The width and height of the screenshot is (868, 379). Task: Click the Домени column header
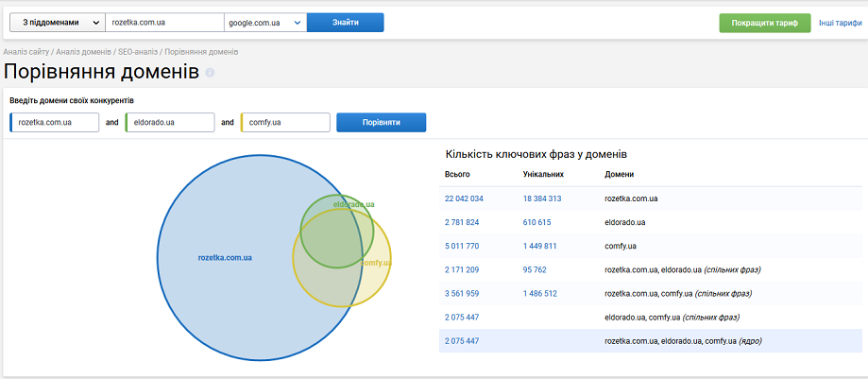(620, 175)
